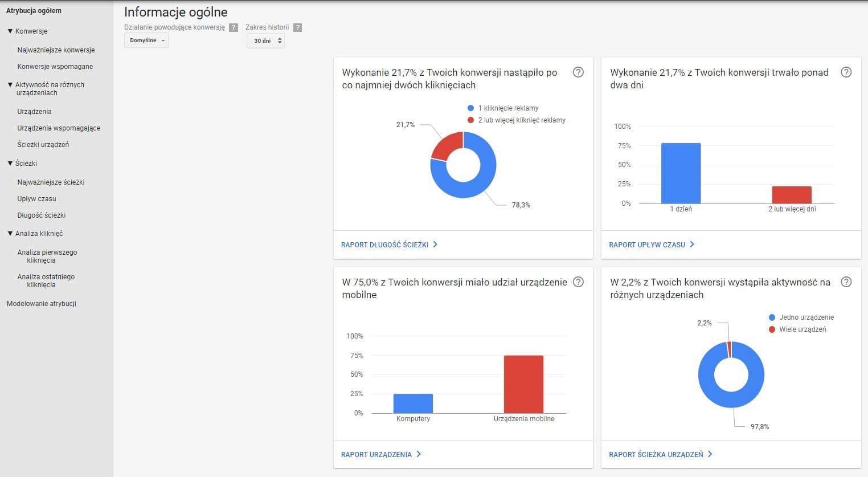Click the 1 kliknięcie reklamy legend text
Viewport: 868px width, 477px height.
[508, 108]
